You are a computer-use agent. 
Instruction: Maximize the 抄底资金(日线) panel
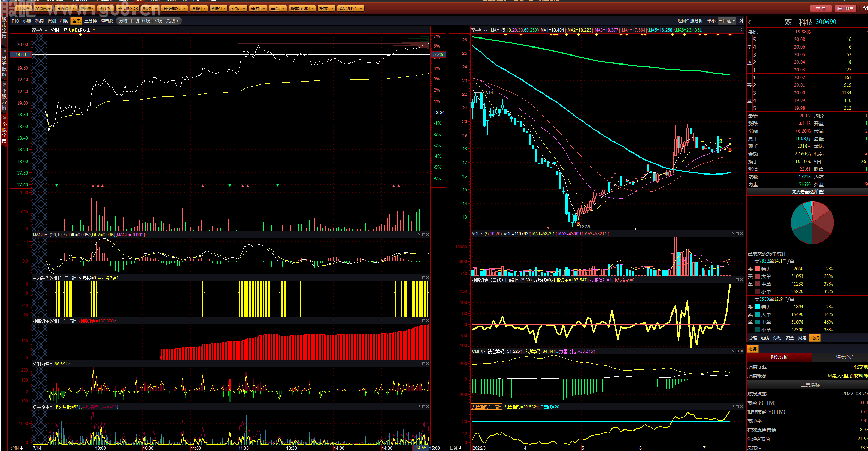pyautogui.click(x=737, y=280)
